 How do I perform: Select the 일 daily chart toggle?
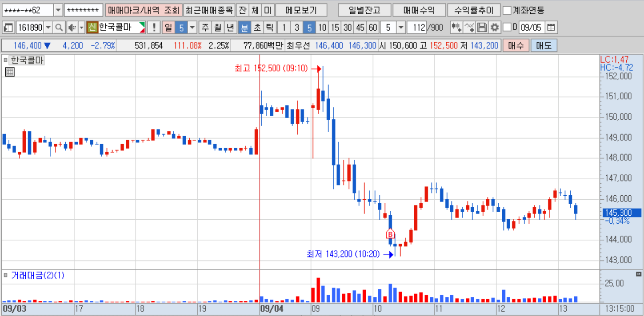(x=168, y=28)
